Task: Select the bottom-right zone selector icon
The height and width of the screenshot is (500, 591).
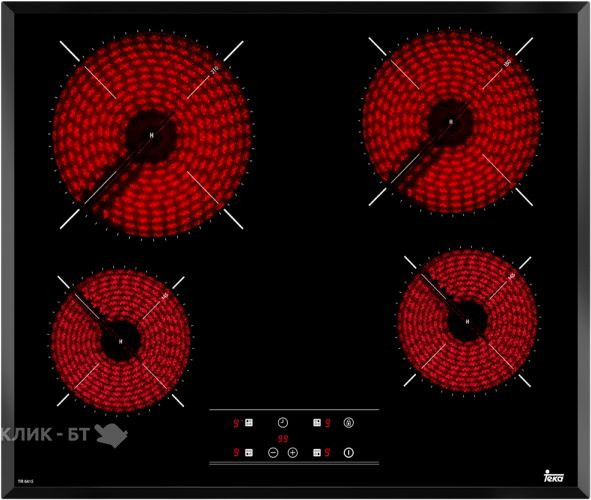Action: tap(317, 453)
